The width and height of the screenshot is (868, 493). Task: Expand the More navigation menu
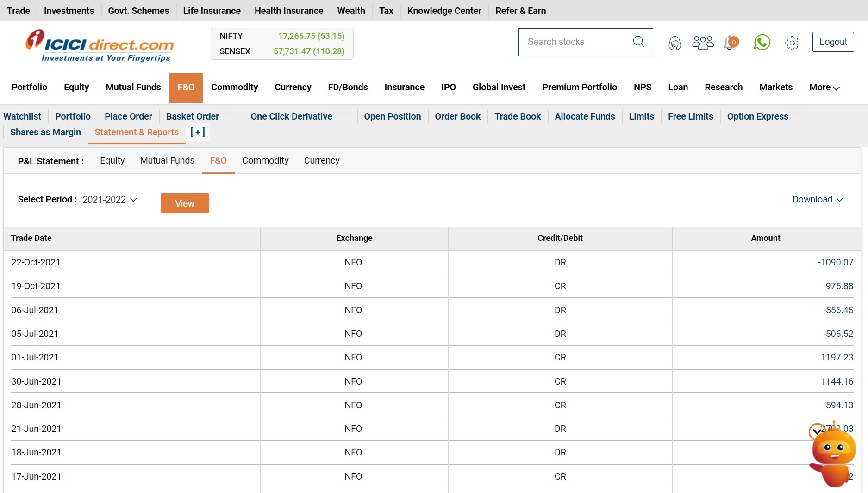824,88
